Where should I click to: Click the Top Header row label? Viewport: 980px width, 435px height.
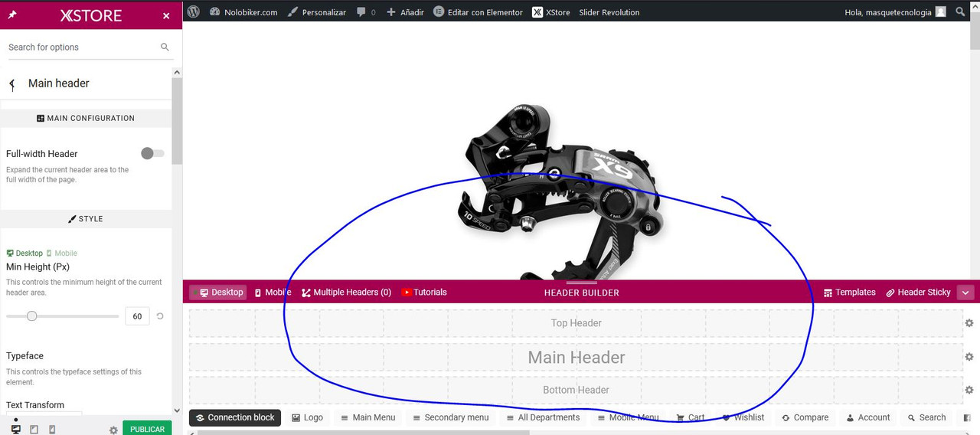click(x=577, y=323)
